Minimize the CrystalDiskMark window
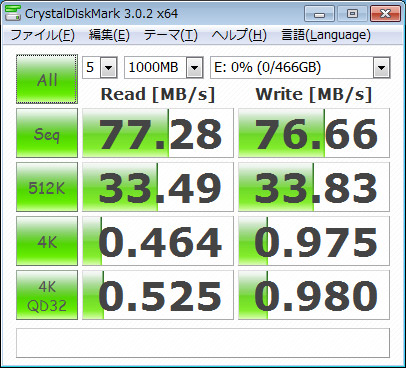This screenshot has width=406, height=368. pyautogui.click(x=319, y=14)
